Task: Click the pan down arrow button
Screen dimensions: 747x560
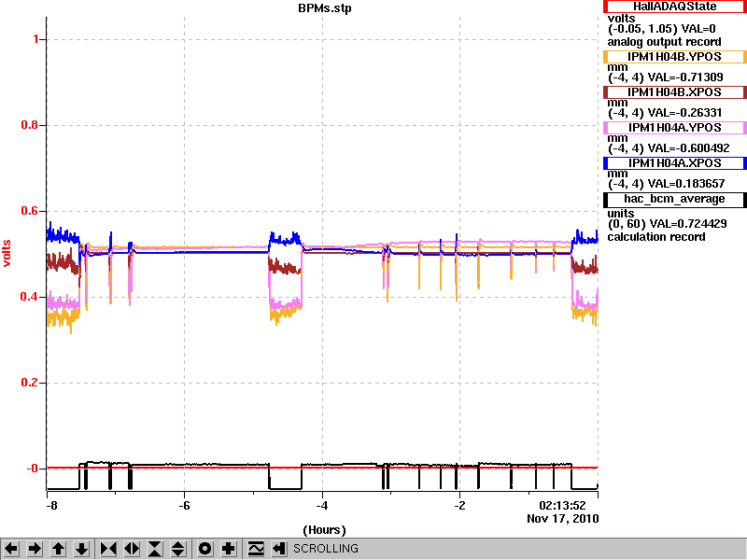Action: coord(81,549)
